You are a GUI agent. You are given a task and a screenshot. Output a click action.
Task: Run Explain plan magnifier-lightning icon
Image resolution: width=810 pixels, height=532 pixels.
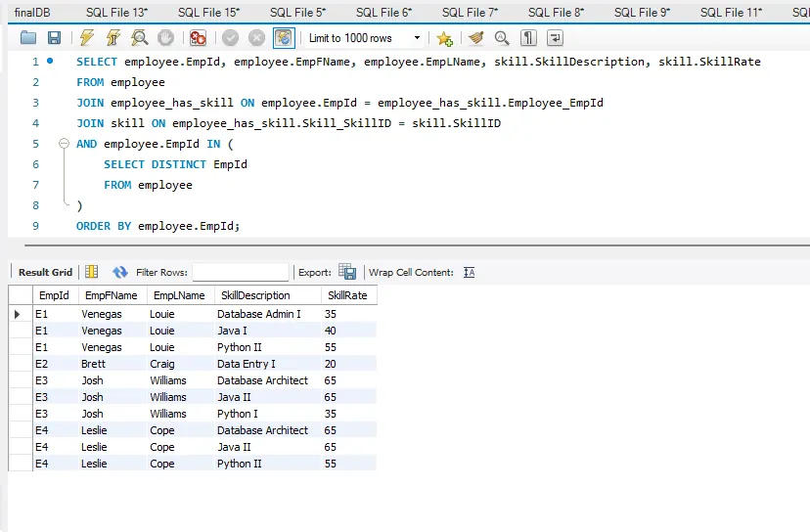[x=140, y=38]
